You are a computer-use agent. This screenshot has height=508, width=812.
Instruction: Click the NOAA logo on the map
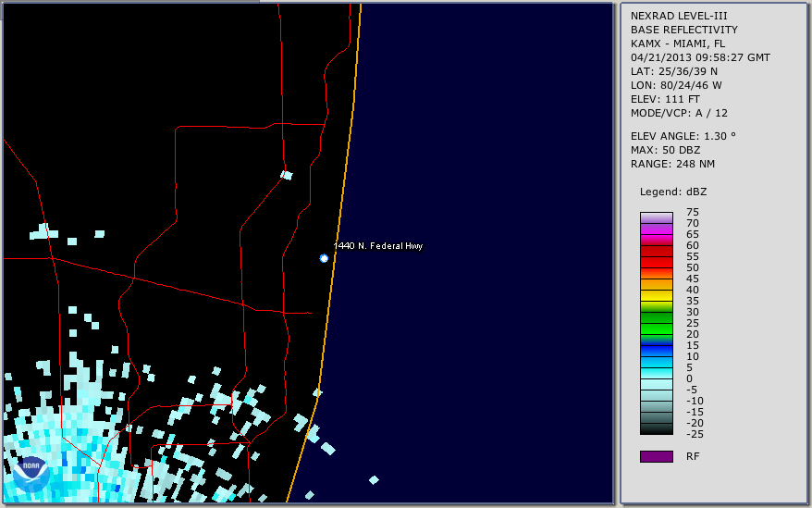coord(31,475)
